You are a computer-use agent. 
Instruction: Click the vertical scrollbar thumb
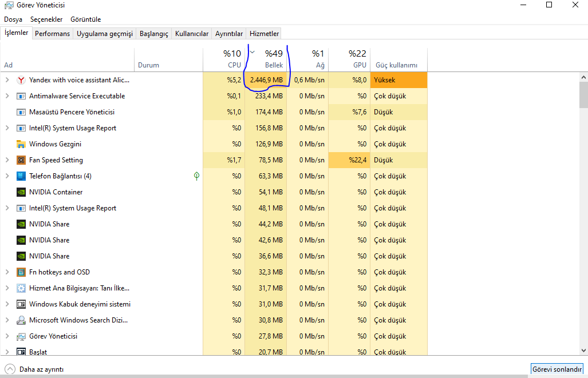point(583,95)
